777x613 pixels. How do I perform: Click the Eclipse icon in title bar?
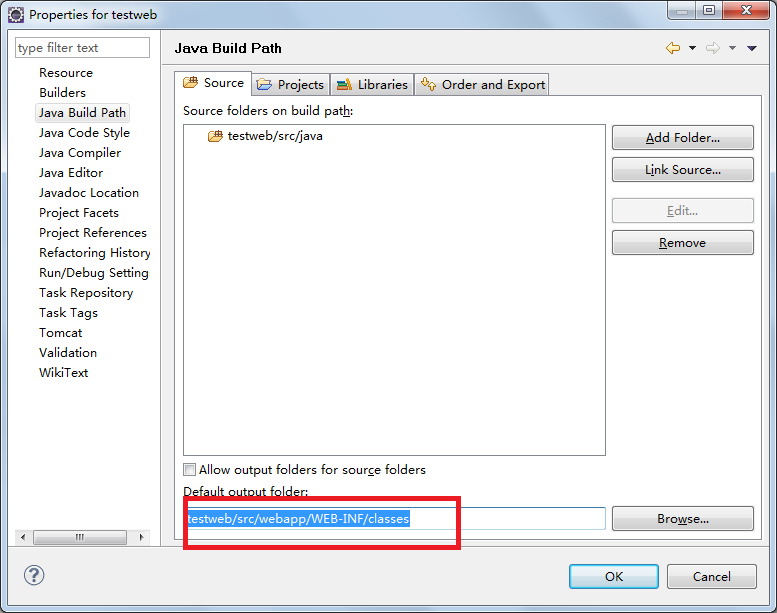click(16, 15)
